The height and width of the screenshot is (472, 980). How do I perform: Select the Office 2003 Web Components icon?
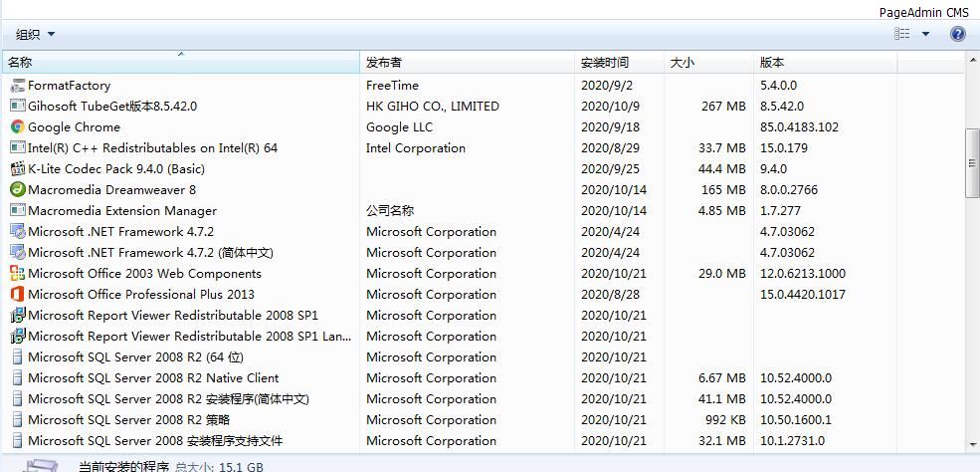point(18,273)
